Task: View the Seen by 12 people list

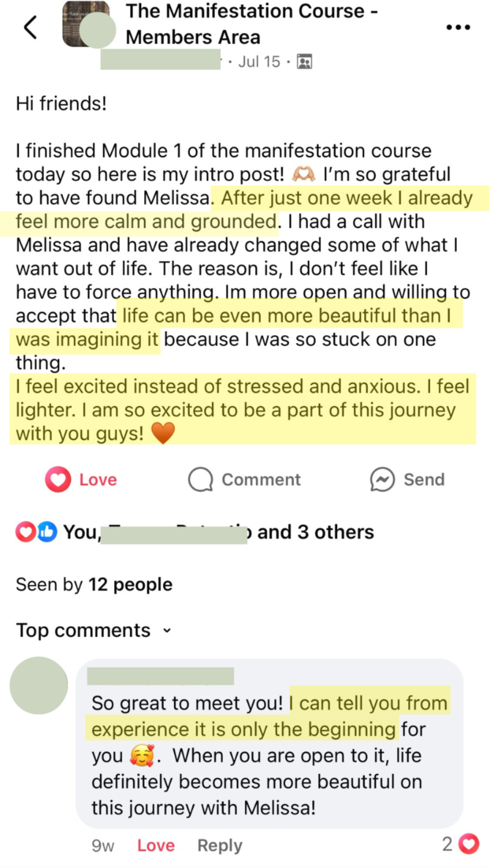Action: [94, 585]
